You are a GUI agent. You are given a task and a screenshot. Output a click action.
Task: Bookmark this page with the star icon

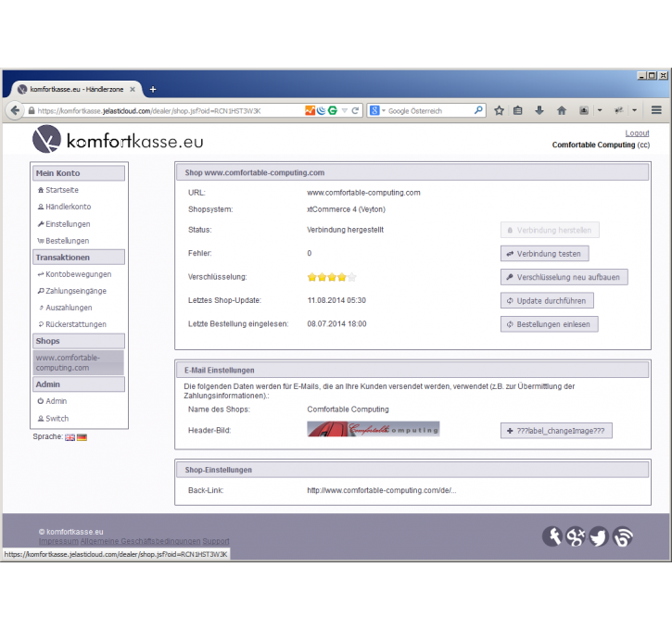[499, 110]
